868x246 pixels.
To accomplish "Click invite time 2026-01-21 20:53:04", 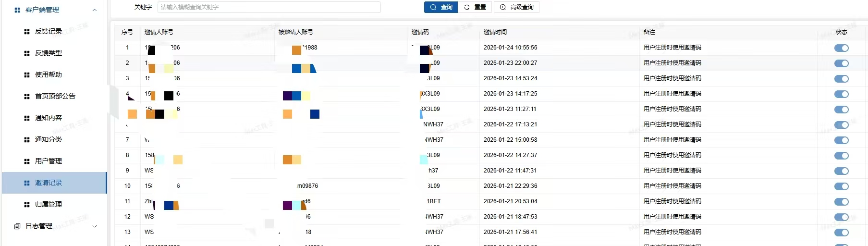I will click(511, 201).
